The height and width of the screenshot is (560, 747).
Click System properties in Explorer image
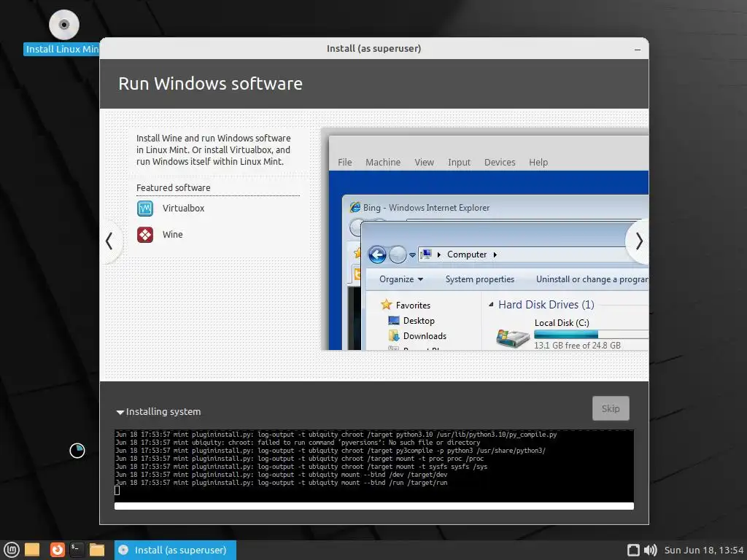(480, 279)
